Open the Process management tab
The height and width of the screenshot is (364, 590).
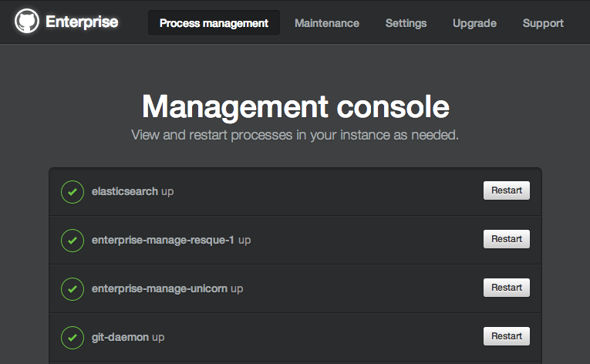point(214,23)
